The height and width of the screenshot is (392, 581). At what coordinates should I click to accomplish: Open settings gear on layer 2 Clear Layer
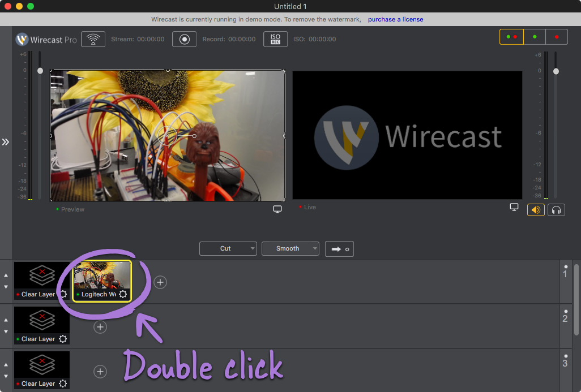point(63,339)
